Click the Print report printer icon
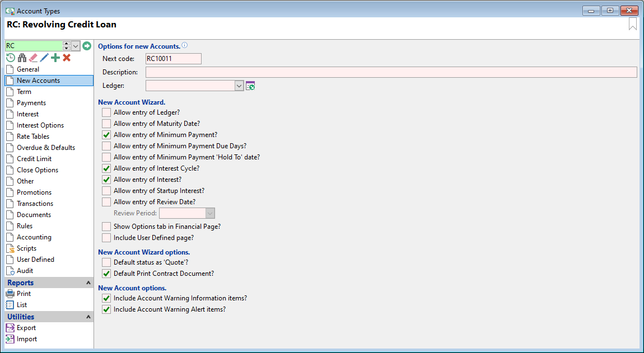Image resolution: width=644 pixels, height=353 pixels. [10, 294]
